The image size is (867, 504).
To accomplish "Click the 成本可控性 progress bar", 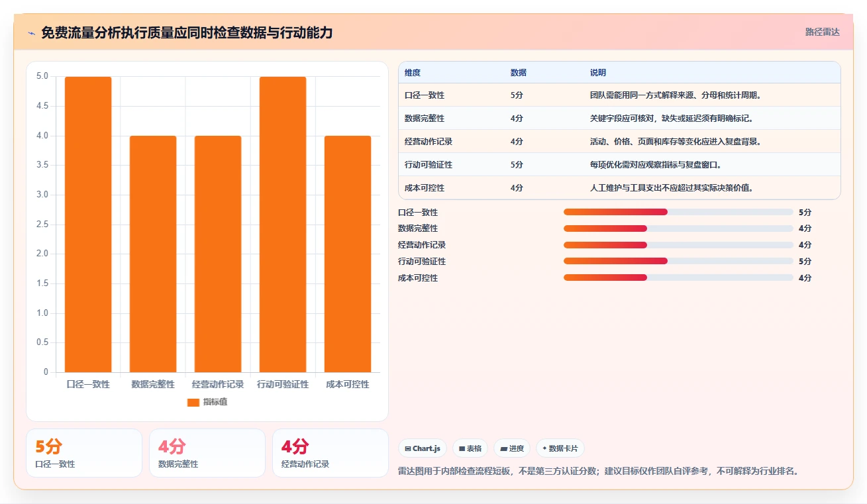I will [x=678, y=277].
